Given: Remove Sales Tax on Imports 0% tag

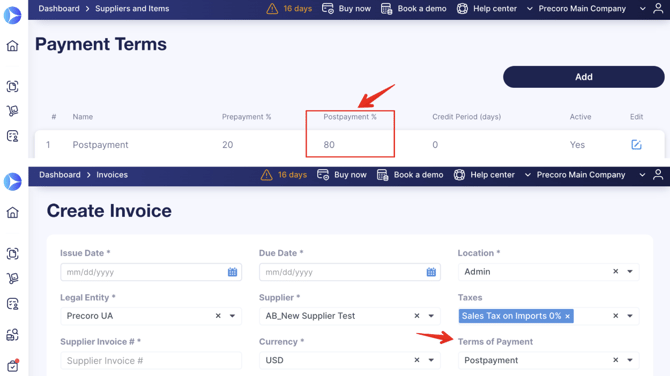Looking at the screenshot, I should tap(567, 316).
